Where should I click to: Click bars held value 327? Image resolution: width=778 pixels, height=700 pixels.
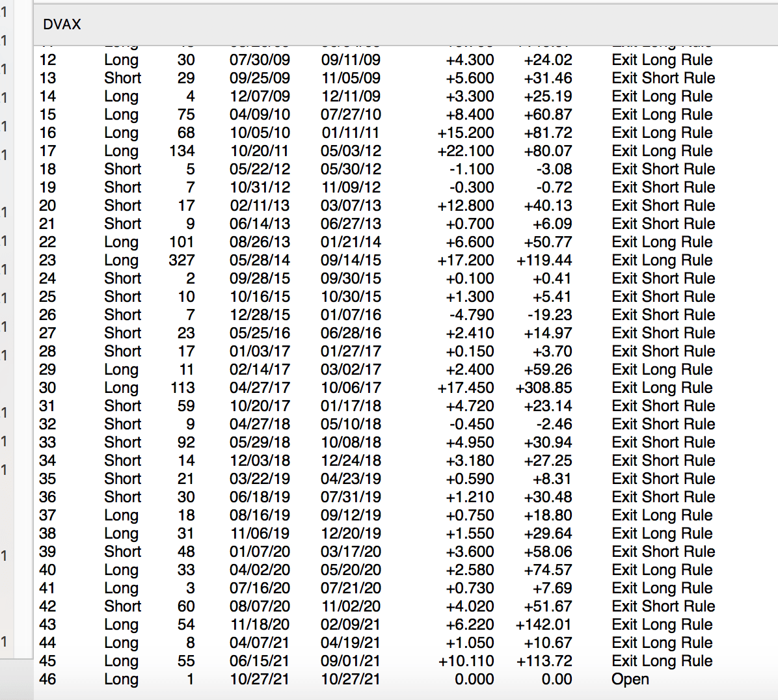tap(181, 260)
